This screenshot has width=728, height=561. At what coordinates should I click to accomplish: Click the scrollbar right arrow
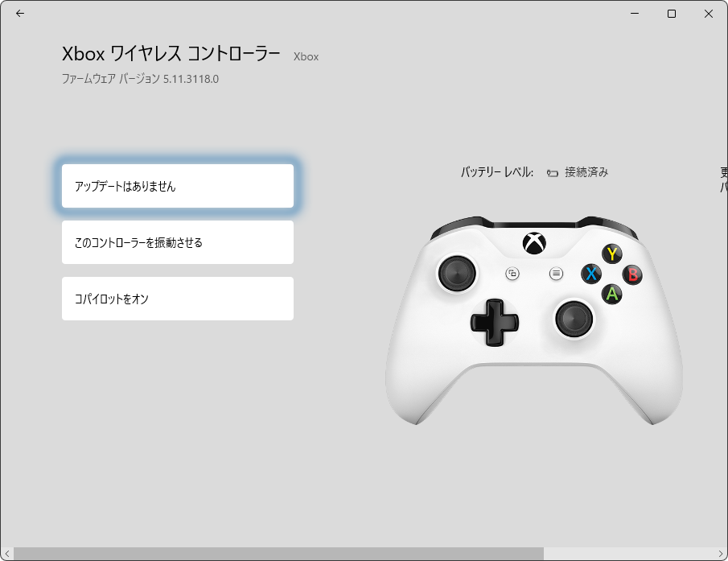pyautogui.click(x=721, y=554)
